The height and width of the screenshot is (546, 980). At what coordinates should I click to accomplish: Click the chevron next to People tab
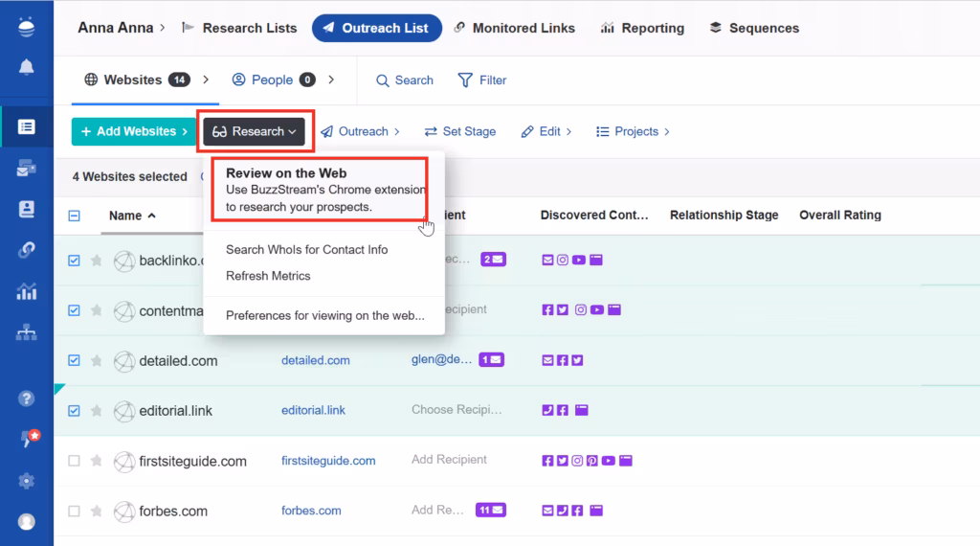coord(331,80)
